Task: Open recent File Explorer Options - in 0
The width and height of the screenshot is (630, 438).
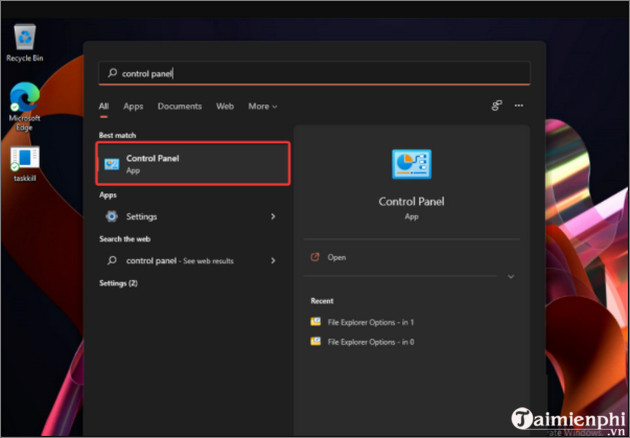Action: pyautogui.click(x=370, y=342)
